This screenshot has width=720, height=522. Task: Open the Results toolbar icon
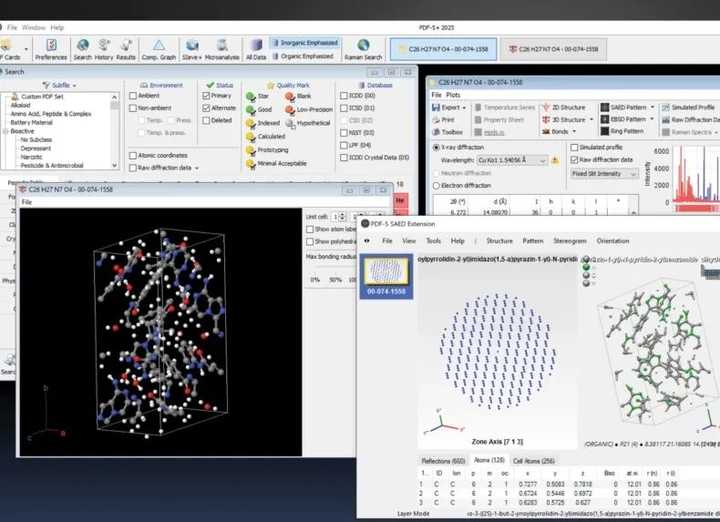125,50
